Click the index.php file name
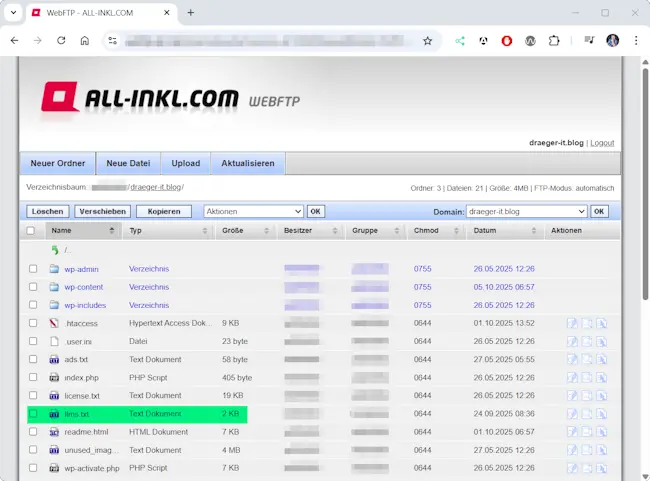Screen dimensions: 650x481 pos(81,378)
